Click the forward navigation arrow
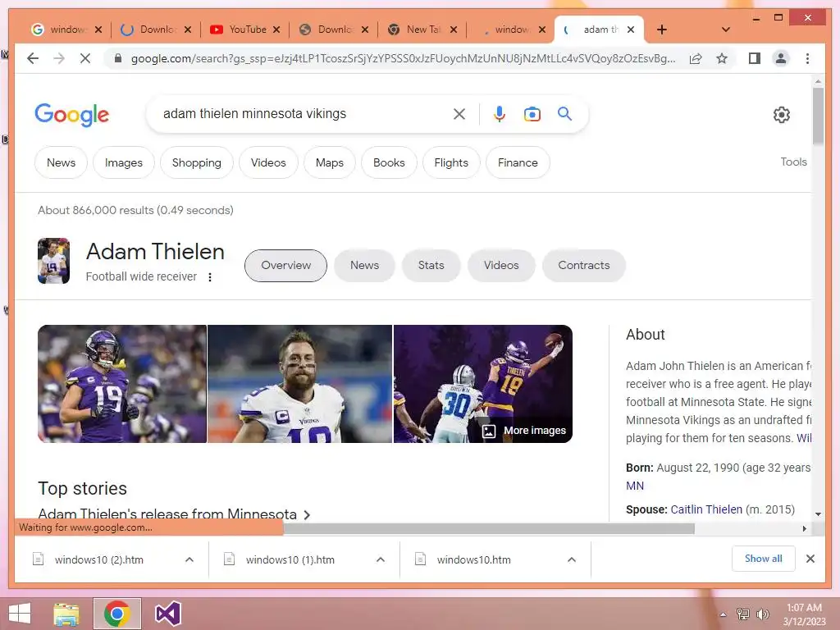 [59, 58]
